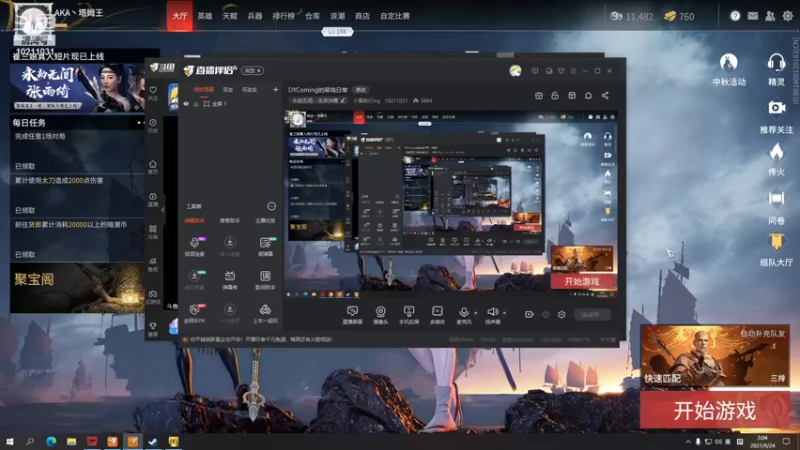Toggle preview eye icon in bottom bar
The image size is (800, 450).
pyautogui.click(x=545, y=314)
